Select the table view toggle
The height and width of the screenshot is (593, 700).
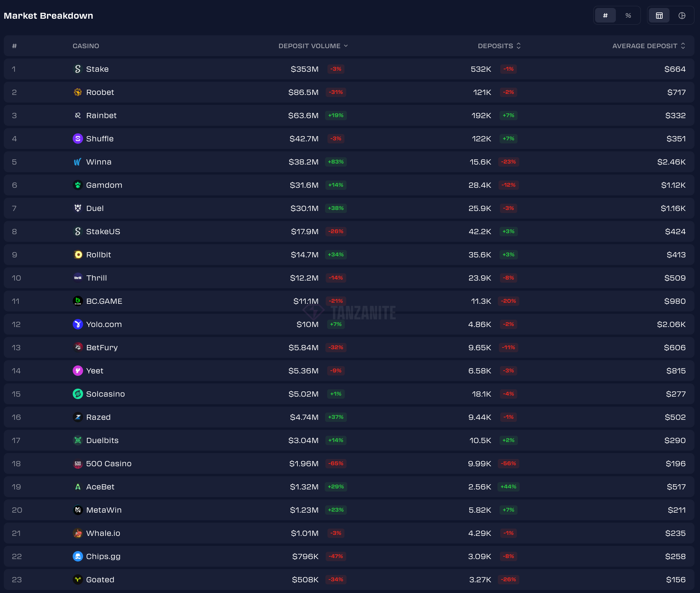(x=659, y=16)
